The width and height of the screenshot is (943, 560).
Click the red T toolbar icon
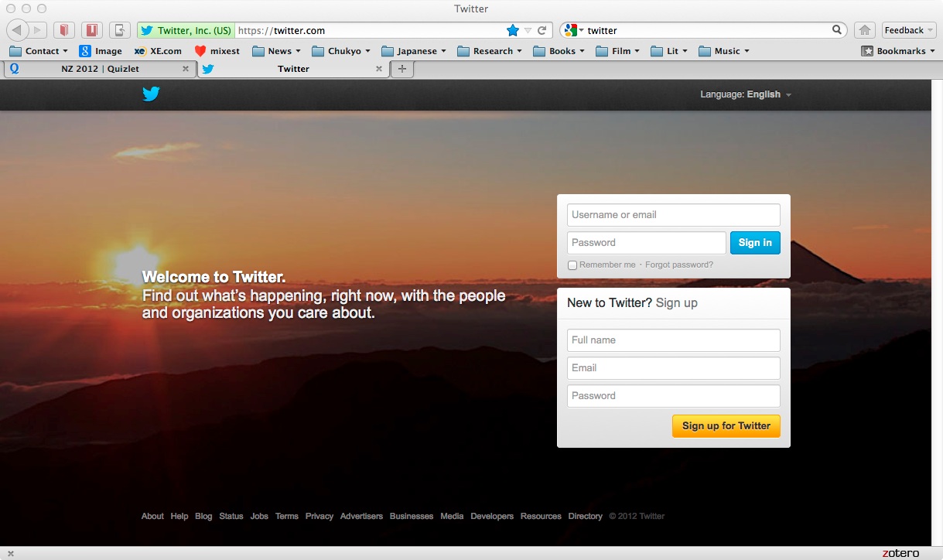point(92,30)
